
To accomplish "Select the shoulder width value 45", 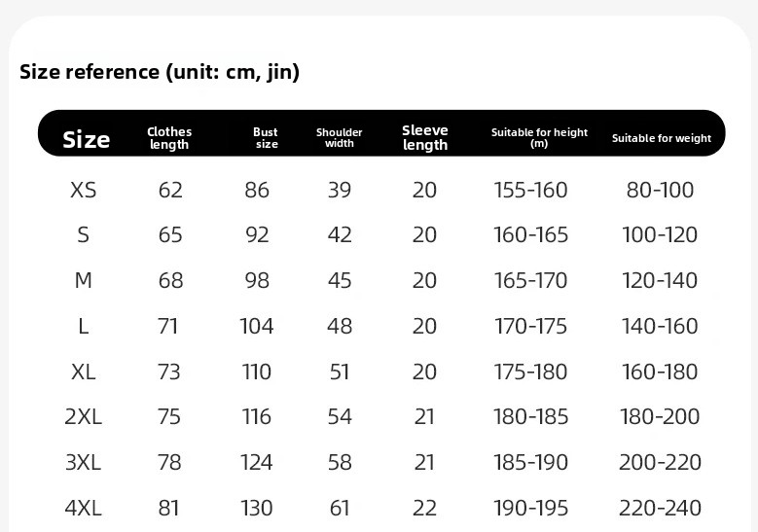I will pyautogui.click(x=340, y=281).
